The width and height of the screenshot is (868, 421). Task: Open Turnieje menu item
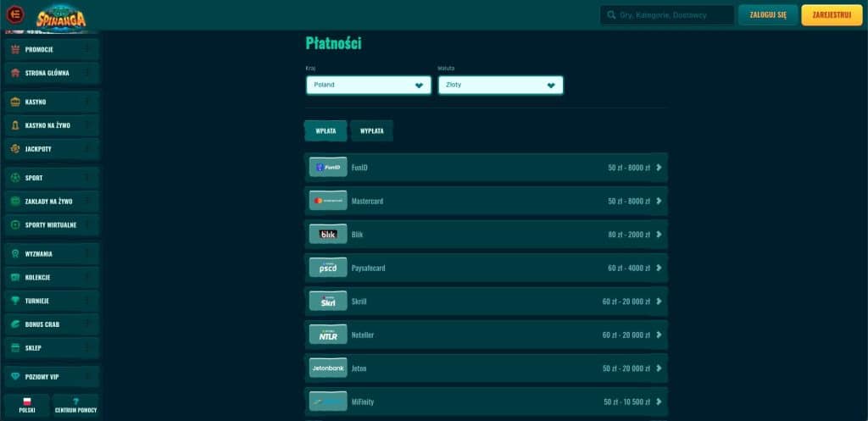pos(52,301)
